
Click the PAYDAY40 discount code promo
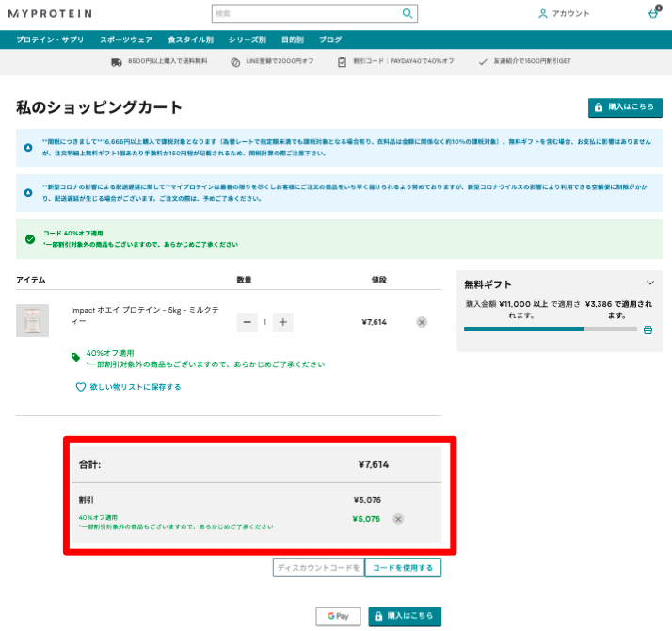tap(403, 61)
